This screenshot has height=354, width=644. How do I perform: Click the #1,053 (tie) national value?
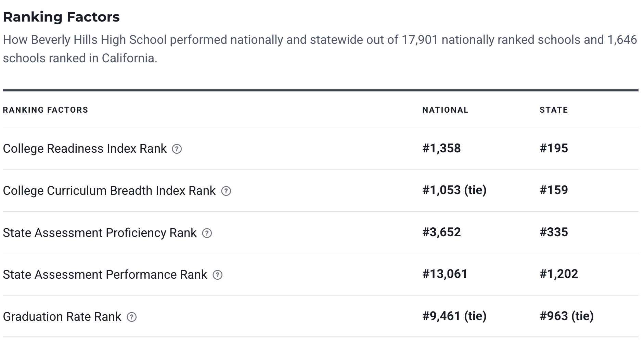(x=454, y=190)
